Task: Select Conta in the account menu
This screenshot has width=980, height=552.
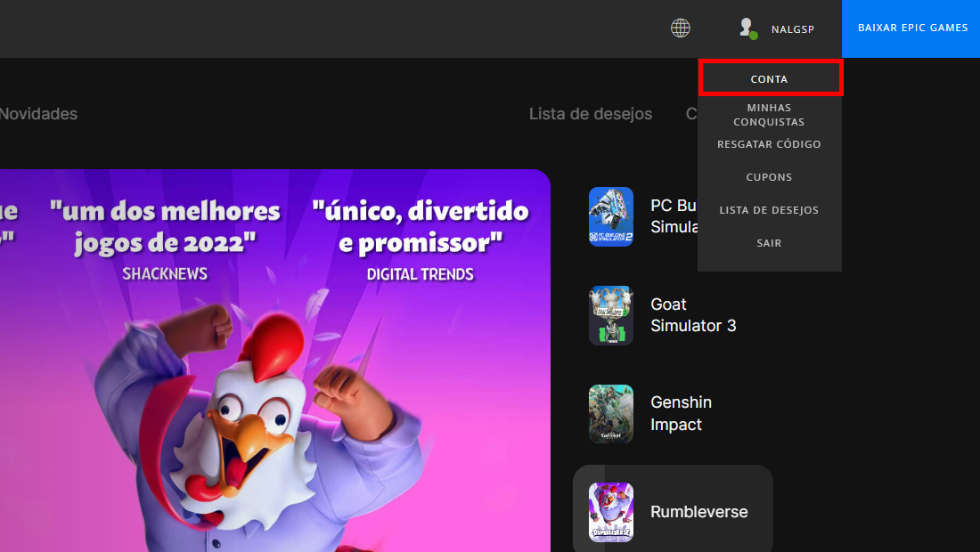Action: tap(770, 79)
